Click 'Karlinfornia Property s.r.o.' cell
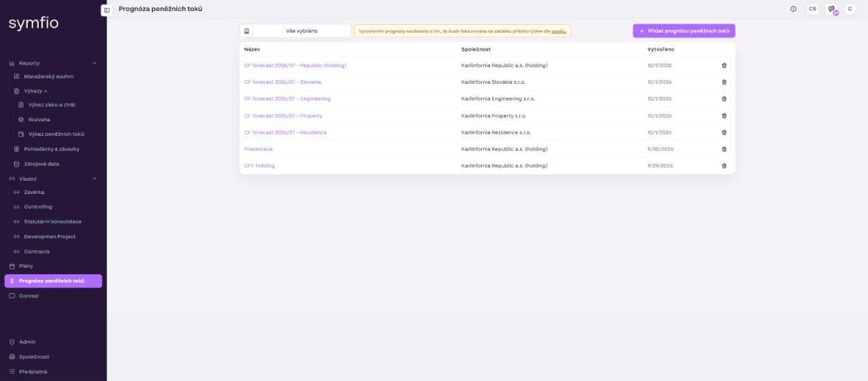 point(494,116)
